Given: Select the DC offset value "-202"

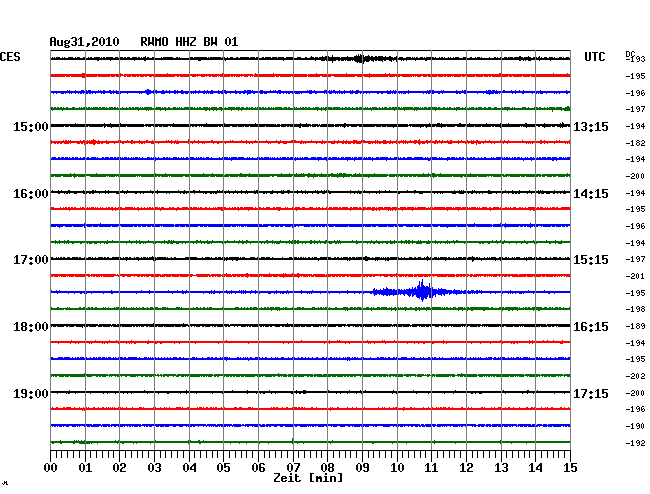Looking at the screenshot, I should (635, 376).
